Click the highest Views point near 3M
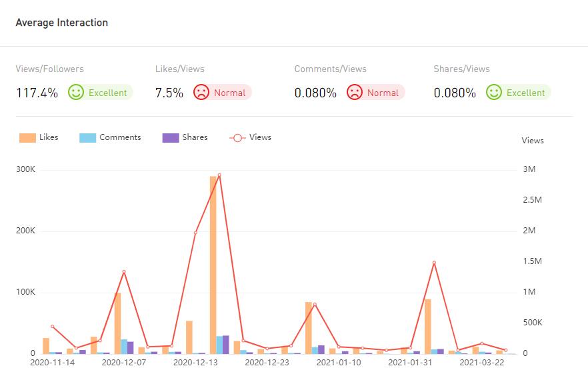This screenshot has width=588, height=378. coord(219,175)
